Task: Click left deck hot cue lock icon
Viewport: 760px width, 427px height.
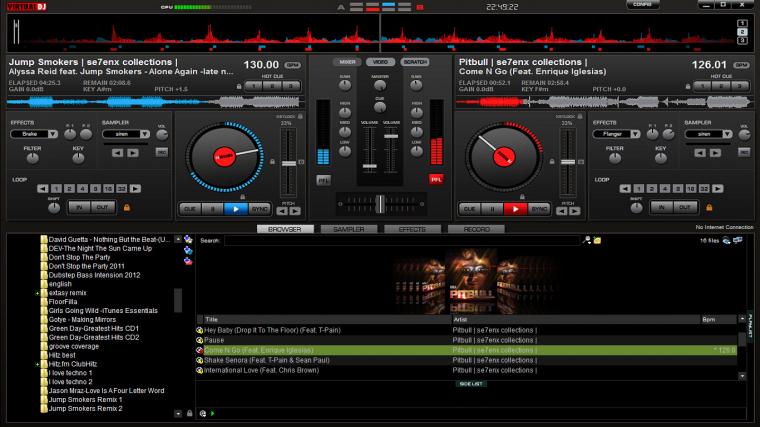Action: (239, 86)
